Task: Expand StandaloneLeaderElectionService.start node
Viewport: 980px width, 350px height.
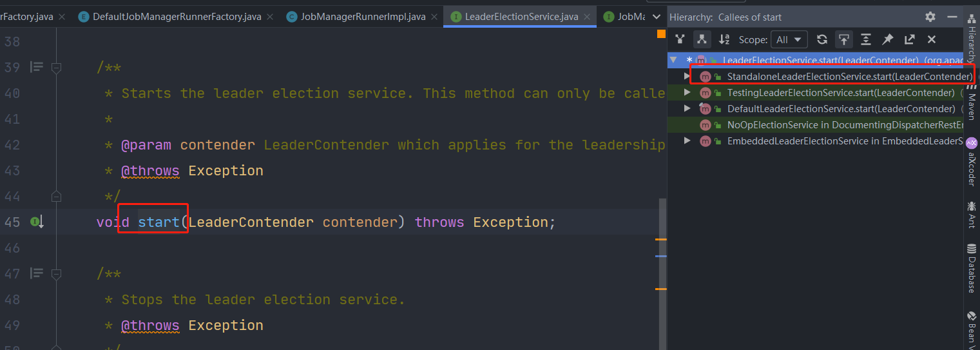Action: coord(687,76)
